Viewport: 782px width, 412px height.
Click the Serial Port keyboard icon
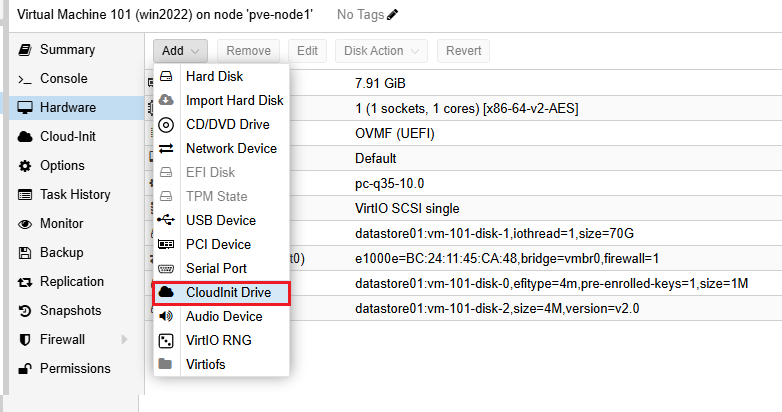[167, 268]
